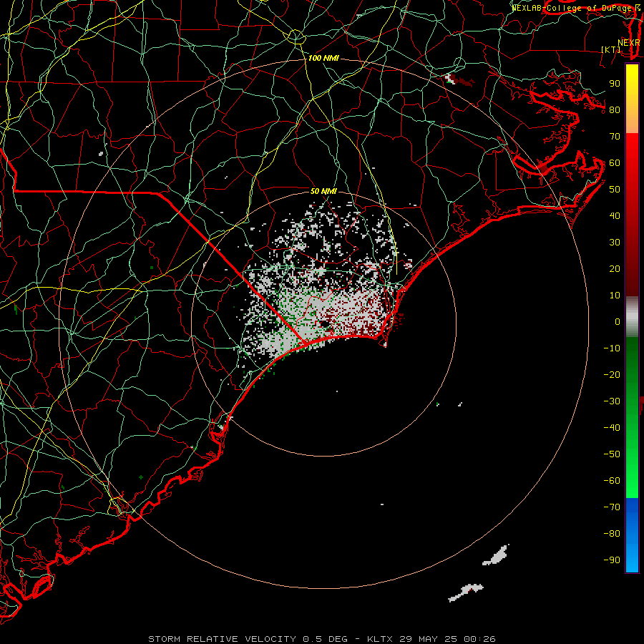Click the 10 value on the velocity color scale
Image resolution: width=644 pixels, height=644 pixels.
pyautogui.click(x=615, y=296)
